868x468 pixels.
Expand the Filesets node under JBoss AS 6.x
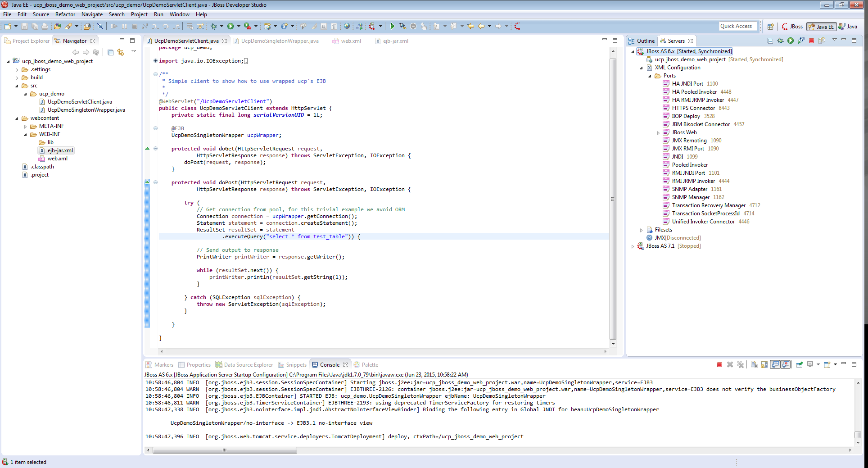[x=641, y=230]
